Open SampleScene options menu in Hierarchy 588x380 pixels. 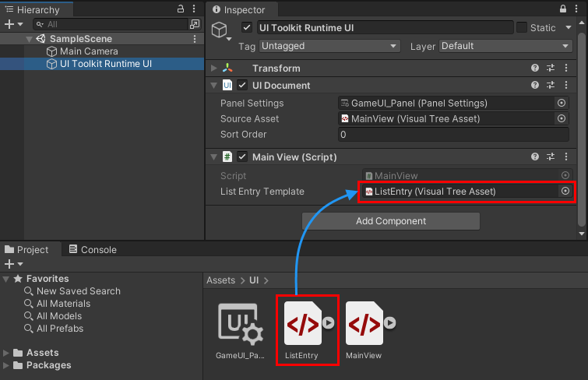tap(195, 39)
